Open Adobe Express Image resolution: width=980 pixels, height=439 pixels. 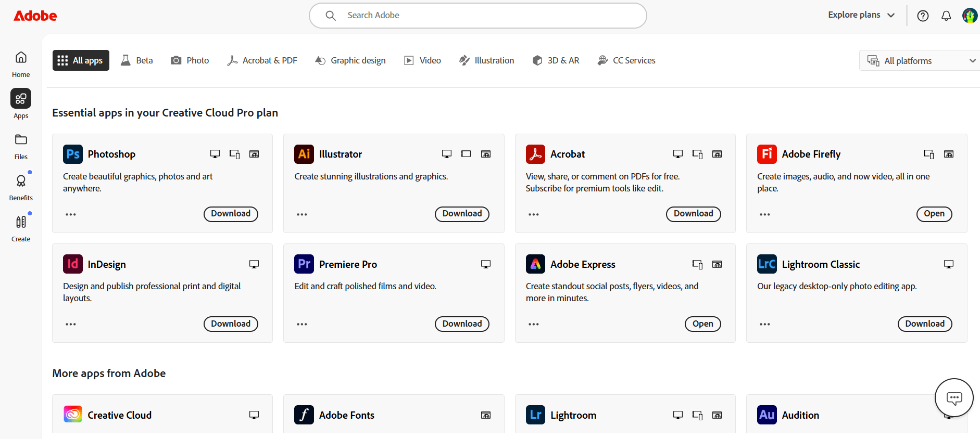tap(703, 324)
